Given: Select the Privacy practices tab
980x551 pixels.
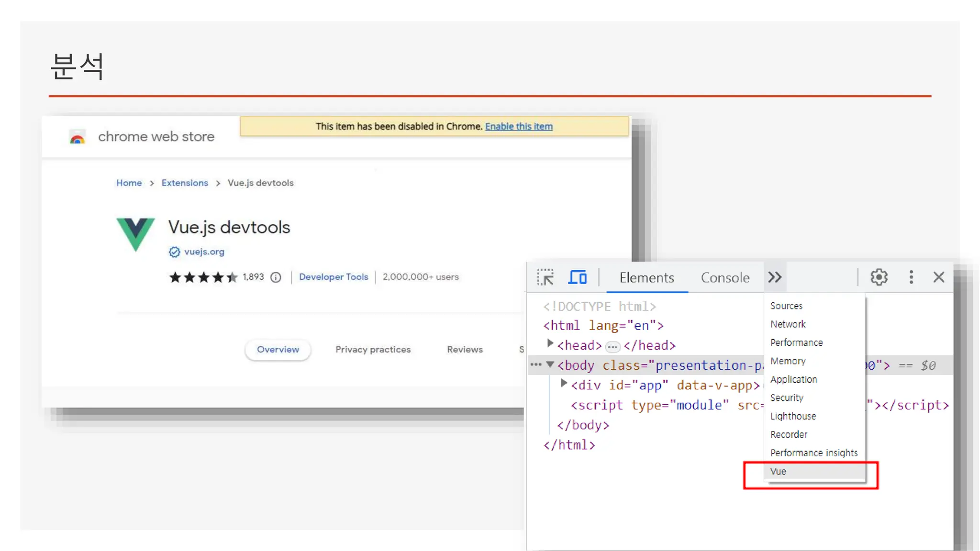Looking at the screenshot, I should [x=373, y=350].
